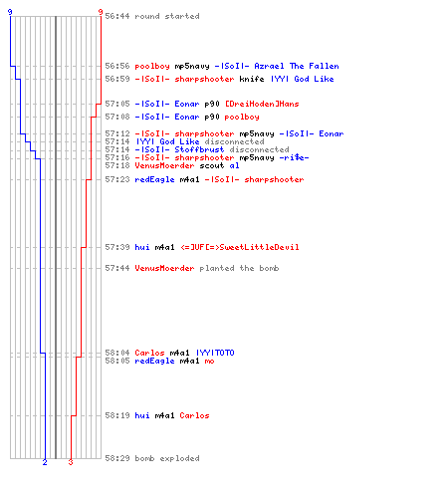Image resolution: width=448 pixels, height=498 pixels.
Task: Click Carlos killer name at 58:04
Action: click(149, 353)
